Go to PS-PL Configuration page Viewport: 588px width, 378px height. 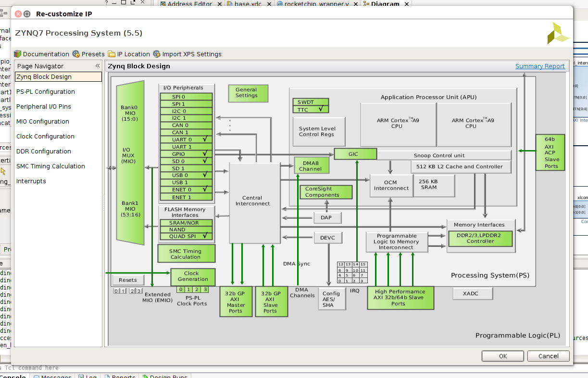click(46, 91)
